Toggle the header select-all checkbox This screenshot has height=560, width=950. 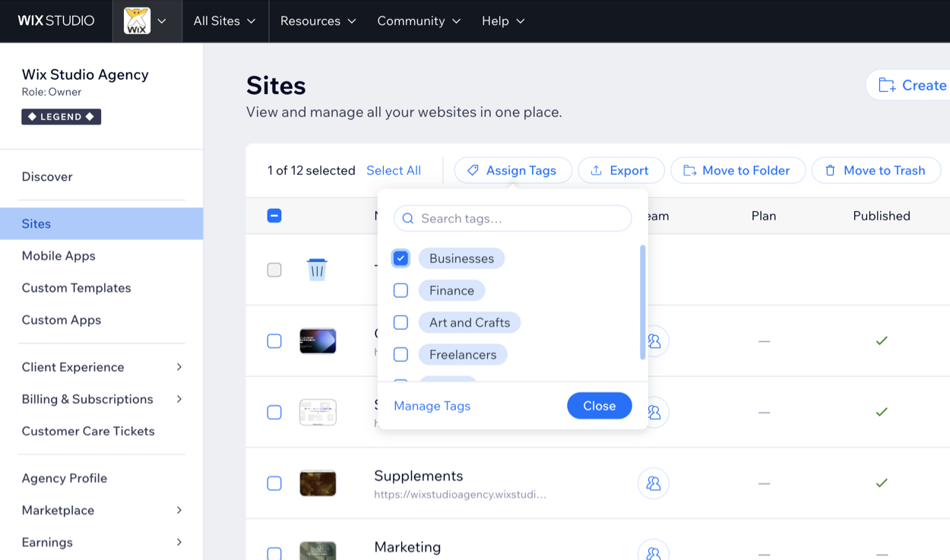[x=274, y=216]
